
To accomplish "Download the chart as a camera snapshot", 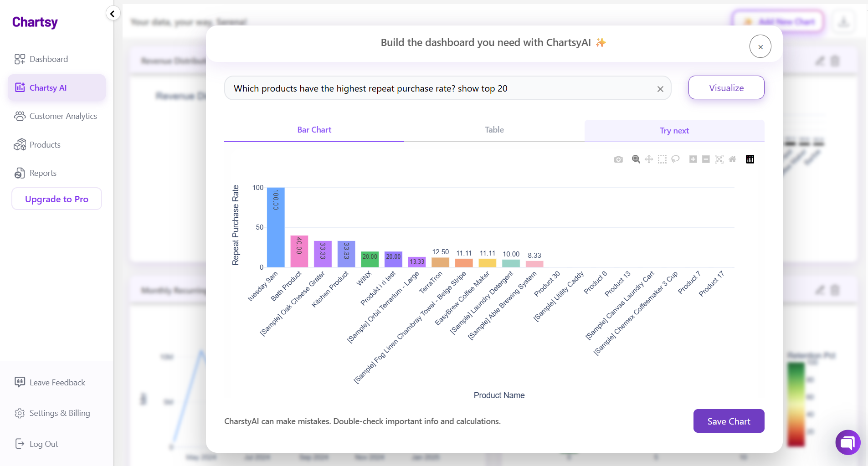I will [618, 159].
